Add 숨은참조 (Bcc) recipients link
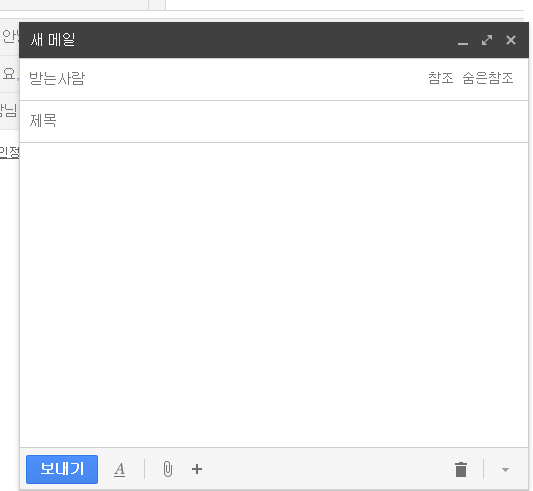This screenshot has width=533, height=491. 487,78
